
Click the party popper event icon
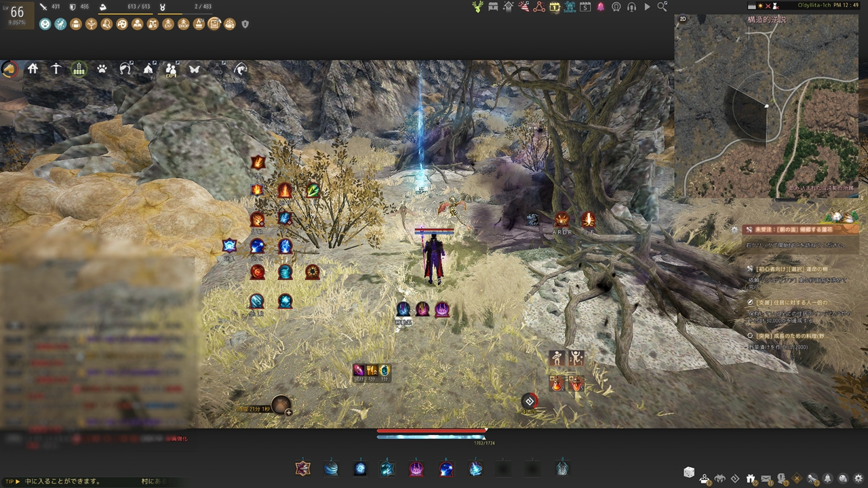(524, 7)
